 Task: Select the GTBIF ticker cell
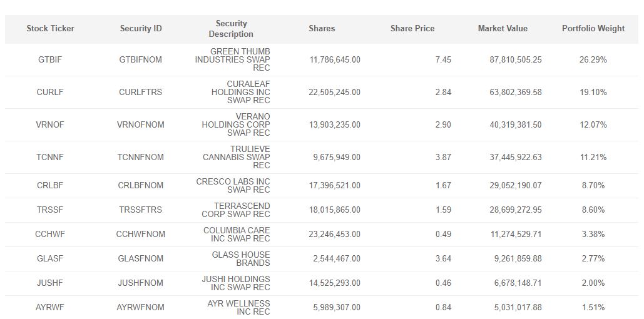[x=51, y=59]
